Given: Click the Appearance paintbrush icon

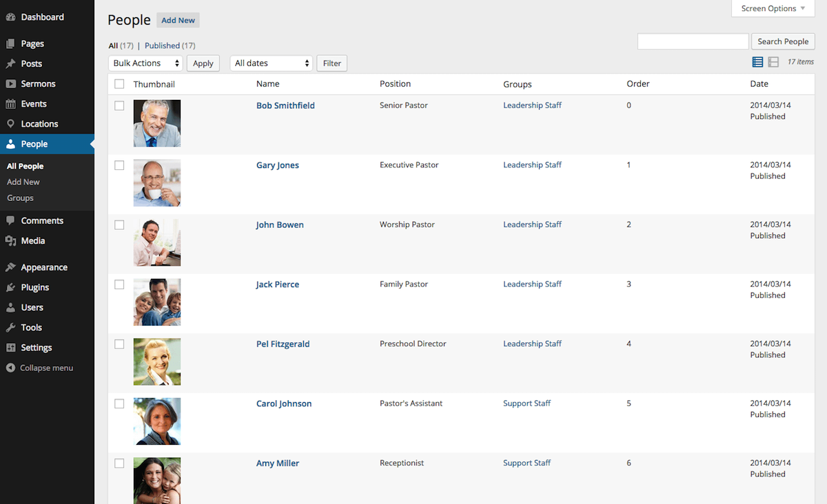Looking at the screenshot, I should pos(10,268).
